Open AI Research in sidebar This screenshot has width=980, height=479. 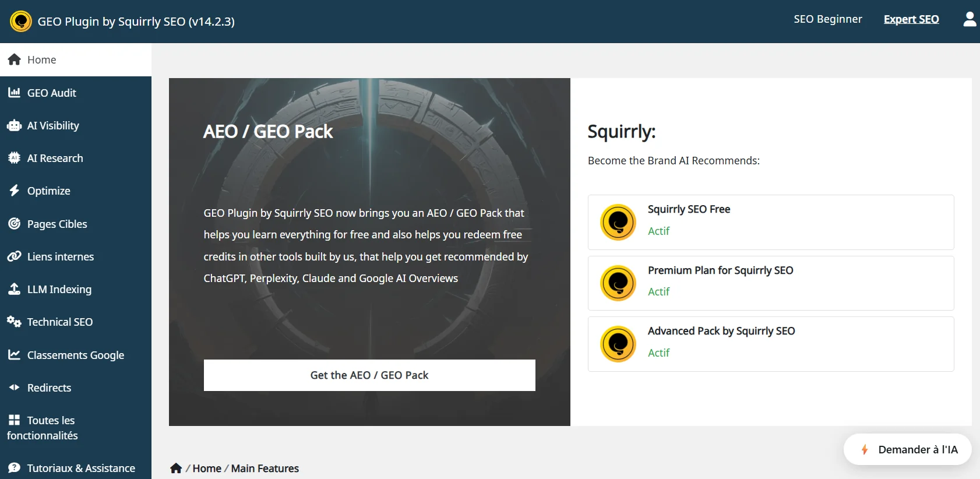[x=76, y=158]
